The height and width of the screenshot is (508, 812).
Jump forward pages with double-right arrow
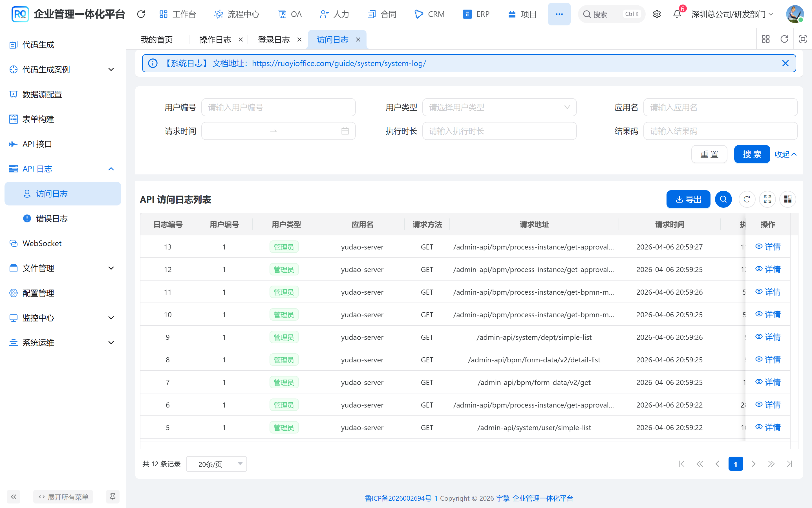click(x=771, y=464)
